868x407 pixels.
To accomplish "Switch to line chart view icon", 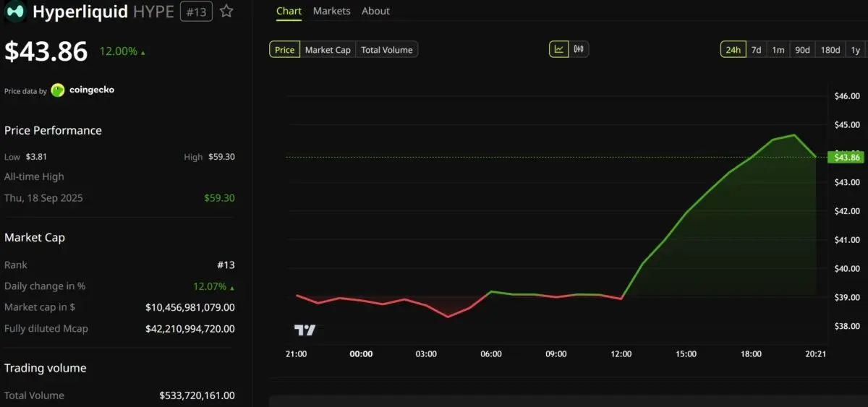I will (559, 49).
